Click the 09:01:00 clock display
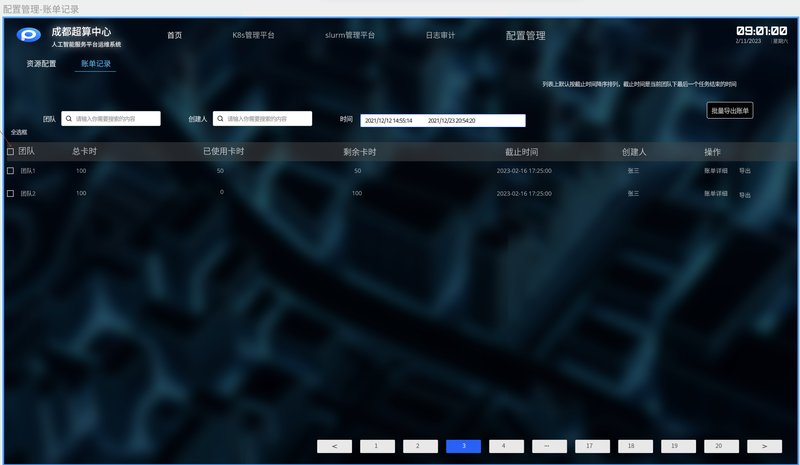Image resolution: width=800 pixels, height=465 pixels. point(762,31)
